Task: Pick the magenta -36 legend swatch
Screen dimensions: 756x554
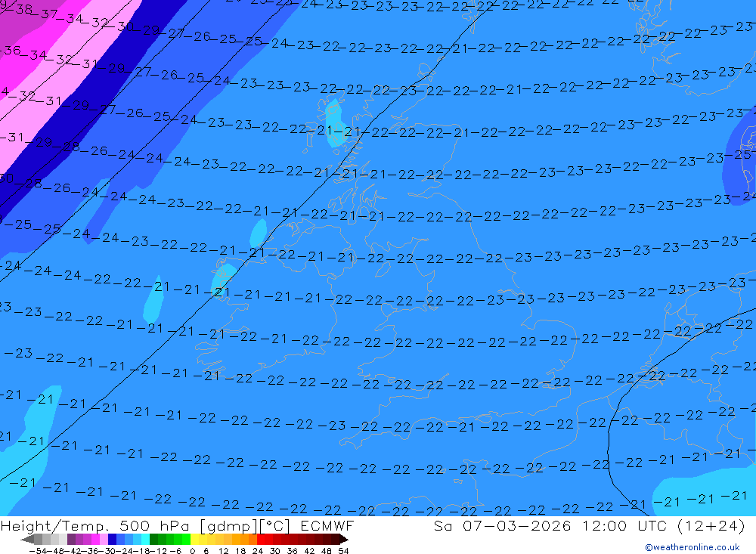Action: (x=95, y=539)
